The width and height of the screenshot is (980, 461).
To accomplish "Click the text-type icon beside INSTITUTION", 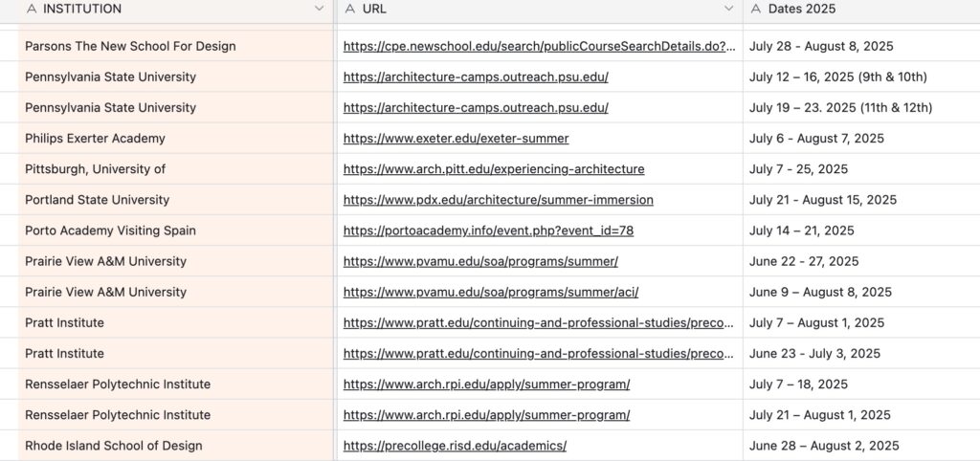I will 33,9.
